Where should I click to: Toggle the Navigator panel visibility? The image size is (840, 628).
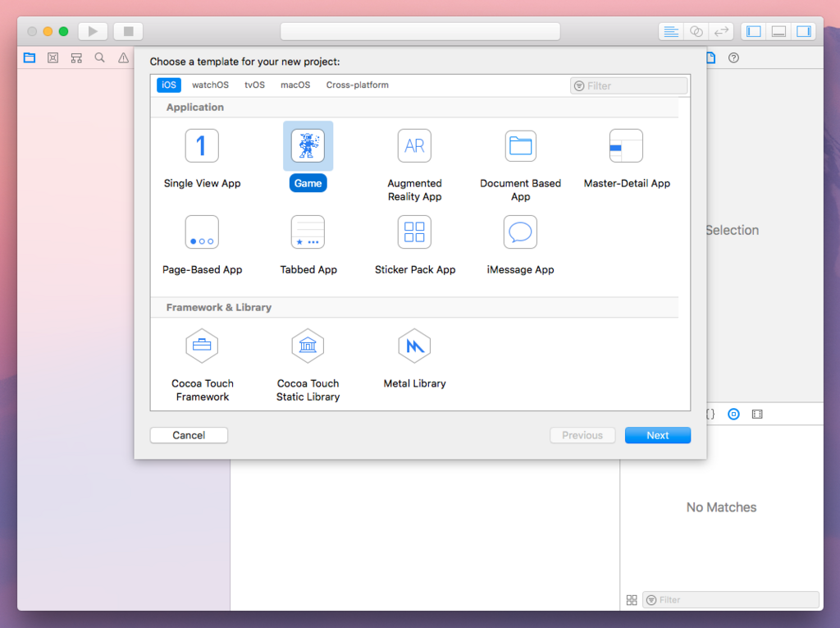(x=754, y=32)
